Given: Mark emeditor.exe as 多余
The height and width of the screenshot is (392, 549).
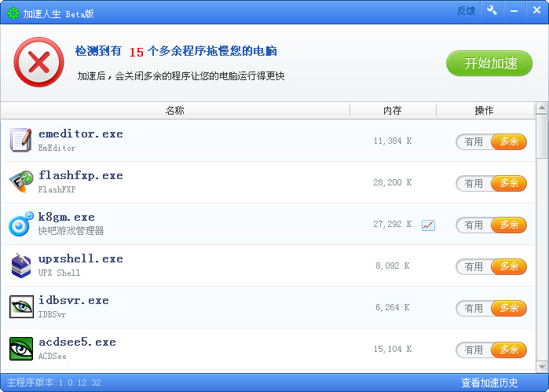Looking at the screenshot, I should click(509, 141).
